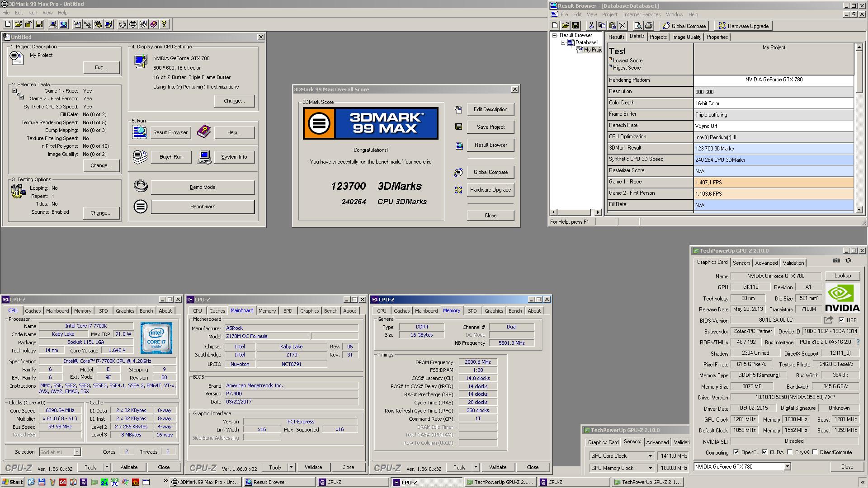Image resolution: width=868 pixels, height=488 pixels.
Task: Click the Global Compare toolbar button in Result Browser
Action: 684,26
